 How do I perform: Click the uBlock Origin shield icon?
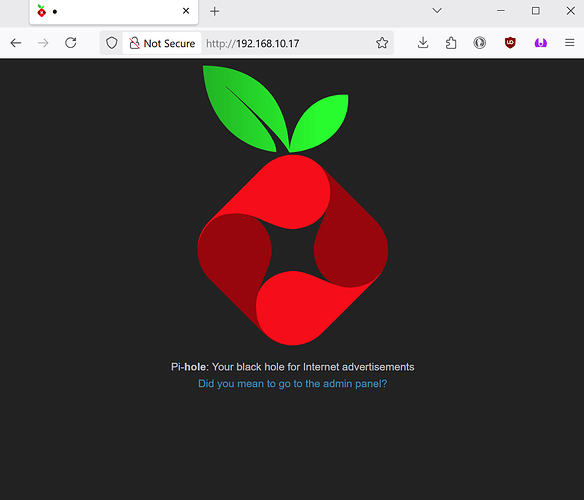click(x=510, y=43)
